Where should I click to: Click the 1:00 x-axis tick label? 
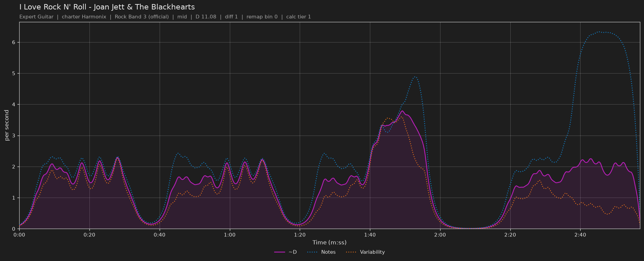[x=230, y=235]
